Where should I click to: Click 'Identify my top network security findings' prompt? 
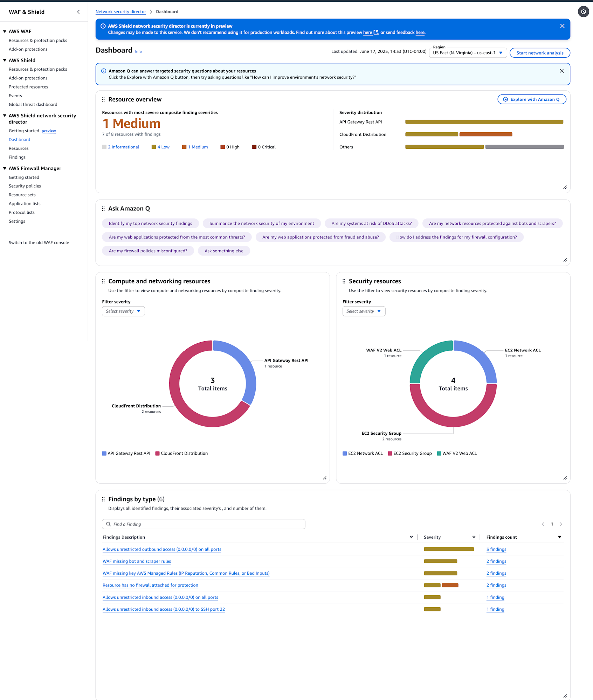click(150, 223)
